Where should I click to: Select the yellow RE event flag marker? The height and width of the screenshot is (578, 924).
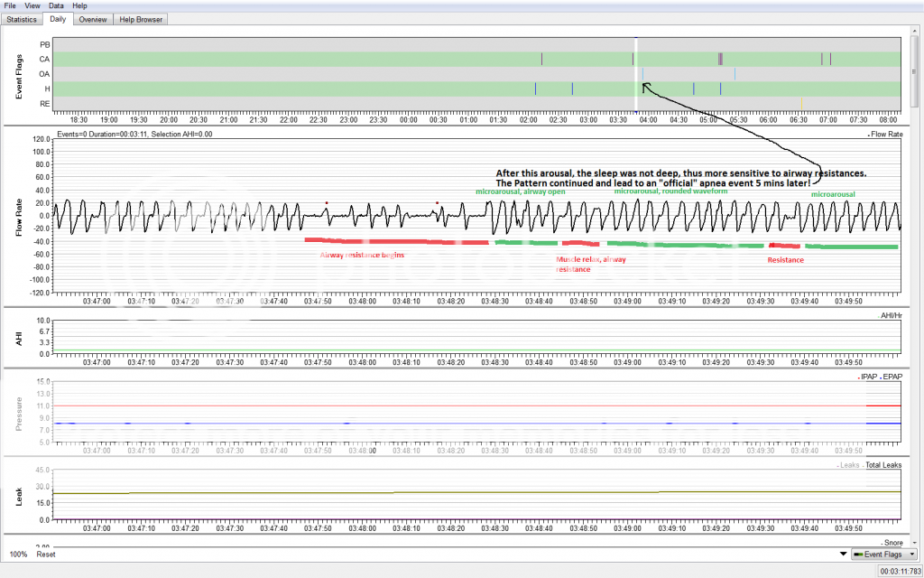tap(801, 103)
